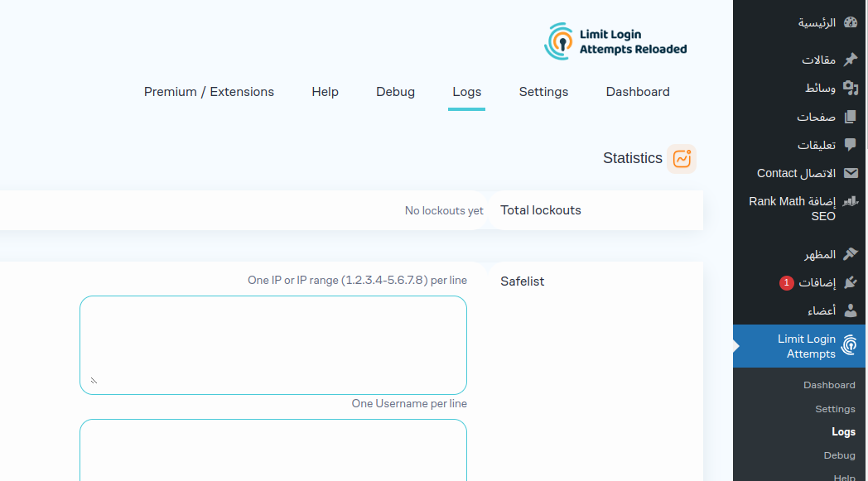The height and width of the screenshot is (481, 868).
Task: Click the Limit Login Attempts Reloaded logo
Action: coord(615,41)
